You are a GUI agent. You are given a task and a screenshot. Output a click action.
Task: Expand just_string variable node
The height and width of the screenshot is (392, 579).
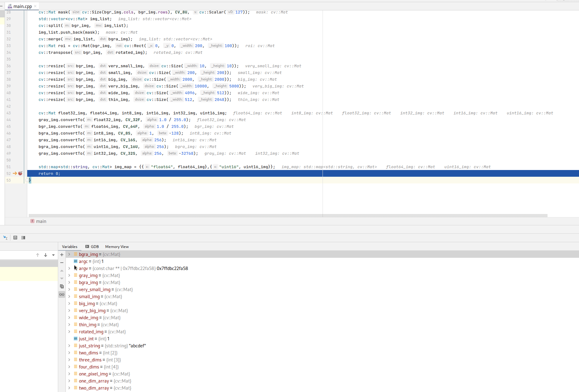tap(69, 346)
